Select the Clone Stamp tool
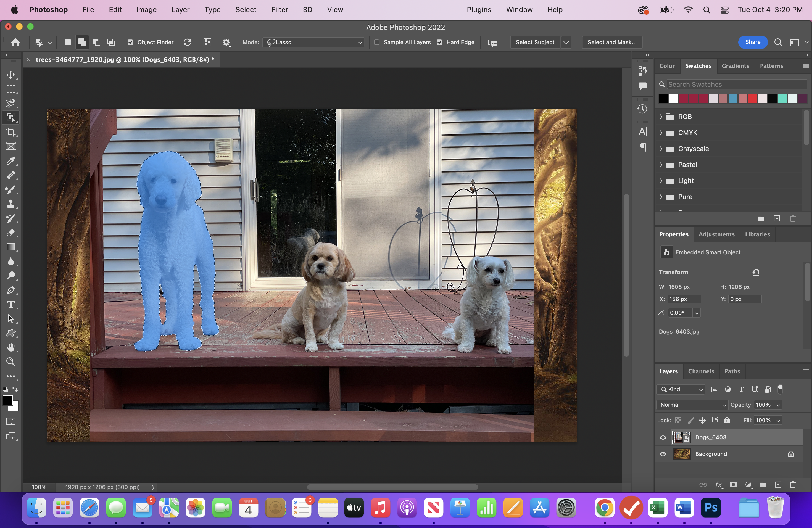 tap(11, 204)
